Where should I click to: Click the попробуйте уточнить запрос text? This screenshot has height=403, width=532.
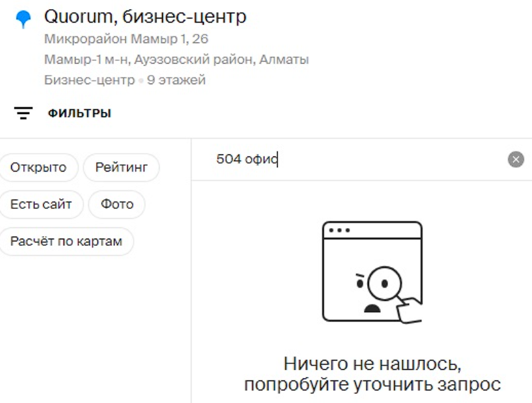pos(372,384)
